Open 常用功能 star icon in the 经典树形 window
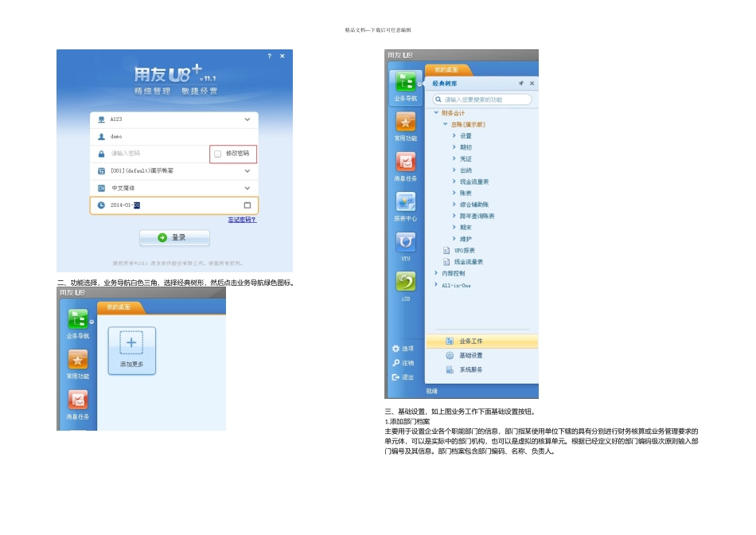 tap(406, 122)
